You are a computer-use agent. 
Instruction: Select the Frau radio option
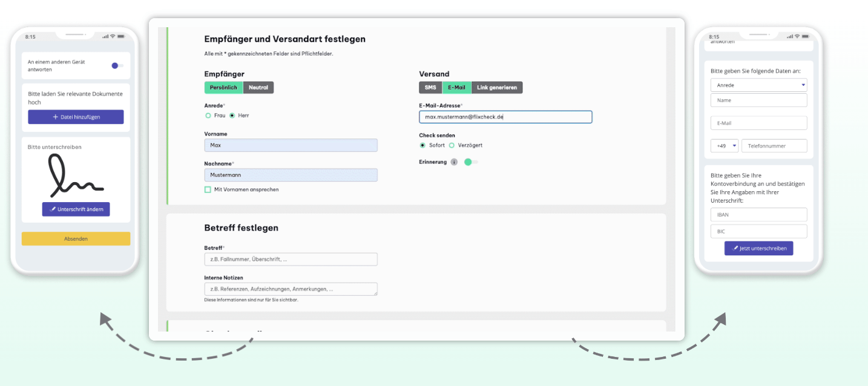(208, 115)
